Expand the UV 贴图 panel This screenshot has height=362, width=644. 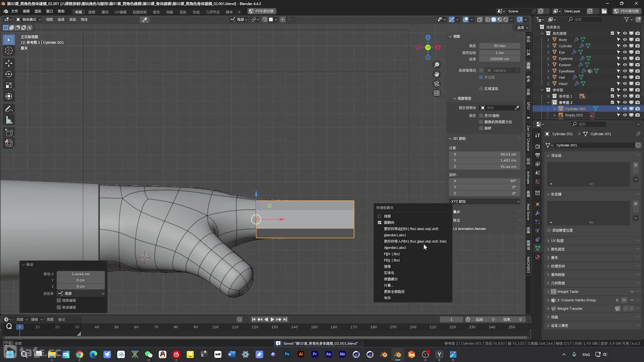(557, 241)
